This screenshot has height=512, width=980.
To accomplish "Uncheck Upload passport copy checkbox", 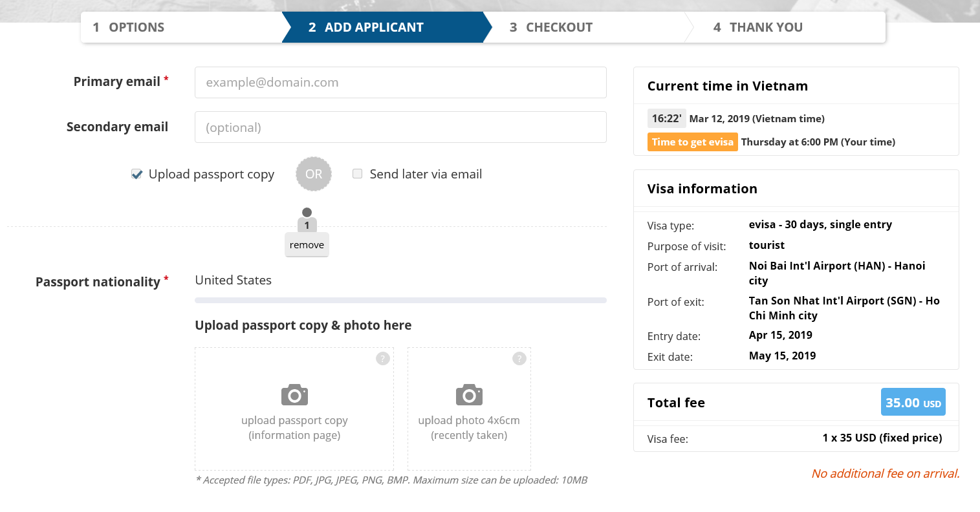I will click(x=136, y=174).
